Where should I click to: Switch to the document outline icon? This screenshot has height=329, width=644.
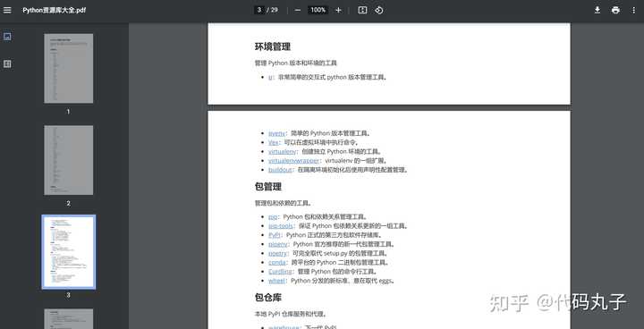coord(7,63)
